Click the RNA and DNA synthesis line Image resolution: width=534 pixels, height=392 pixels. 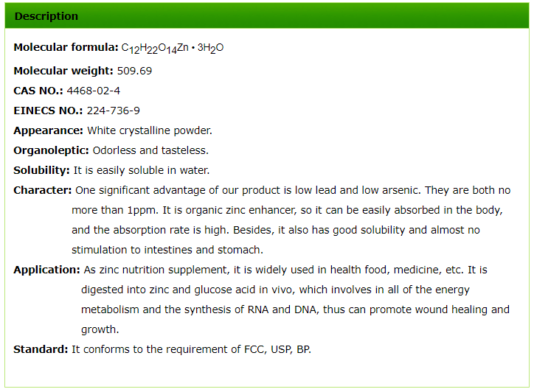point(295,309)
